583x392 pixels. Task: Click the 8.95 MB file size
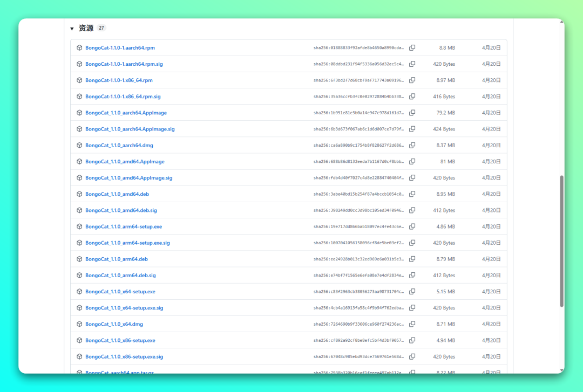446,194
